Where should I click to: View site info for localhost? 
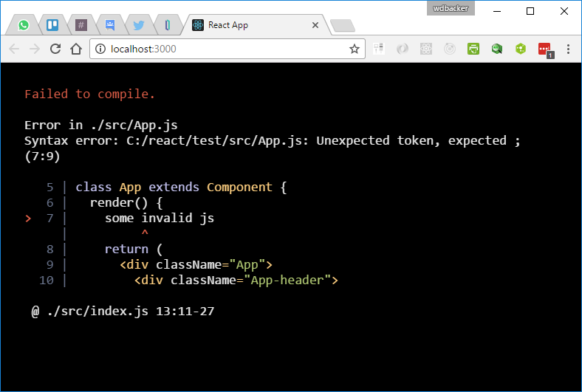(100, 49)
